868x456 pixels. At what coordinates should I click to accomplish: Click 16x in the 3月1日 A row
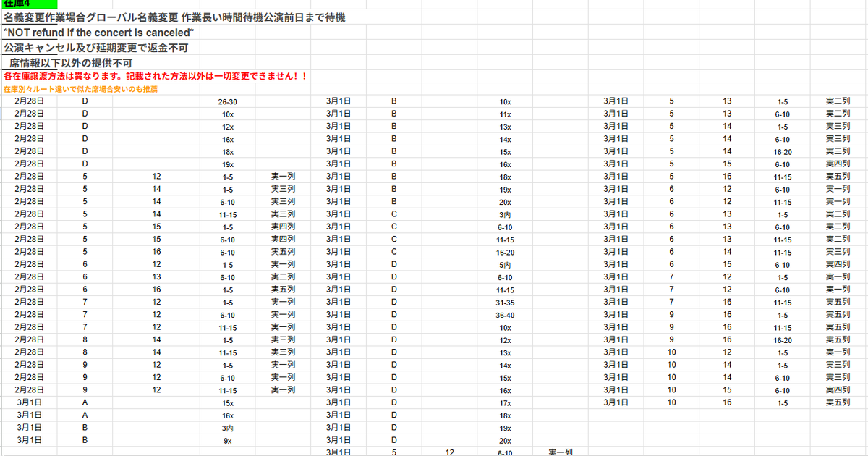227,415
